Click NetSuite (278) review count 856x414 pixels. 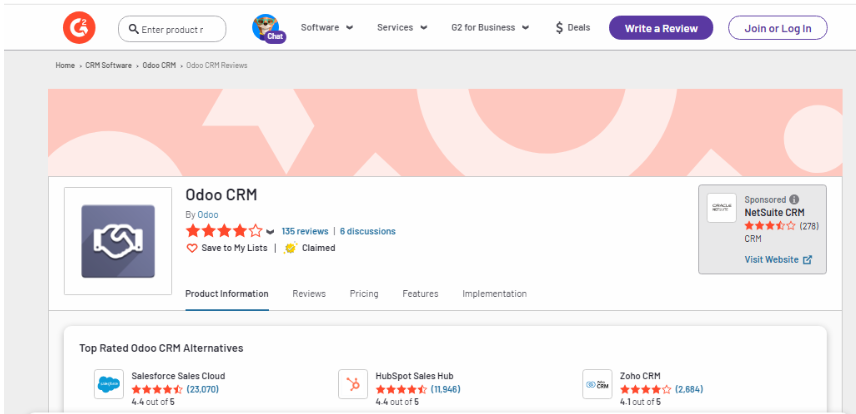(x=809, y=226)
